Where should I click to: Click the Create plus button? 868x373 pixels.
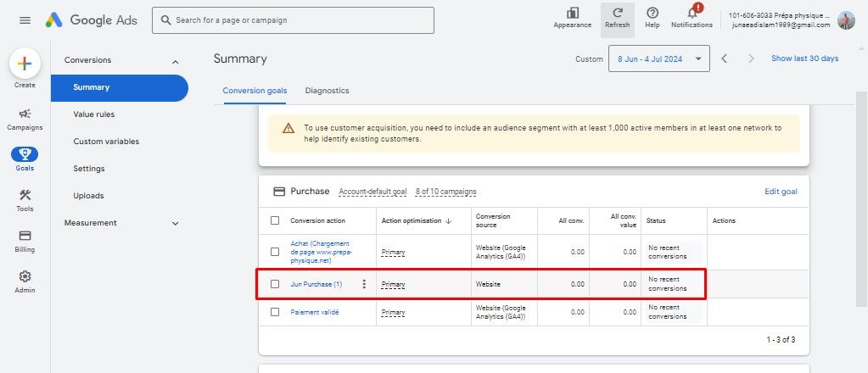click(25, 64)
